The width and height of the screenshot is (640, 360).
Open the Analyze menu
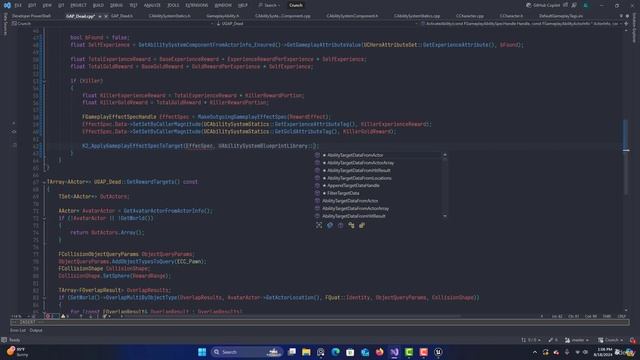(x=152, y=5)
